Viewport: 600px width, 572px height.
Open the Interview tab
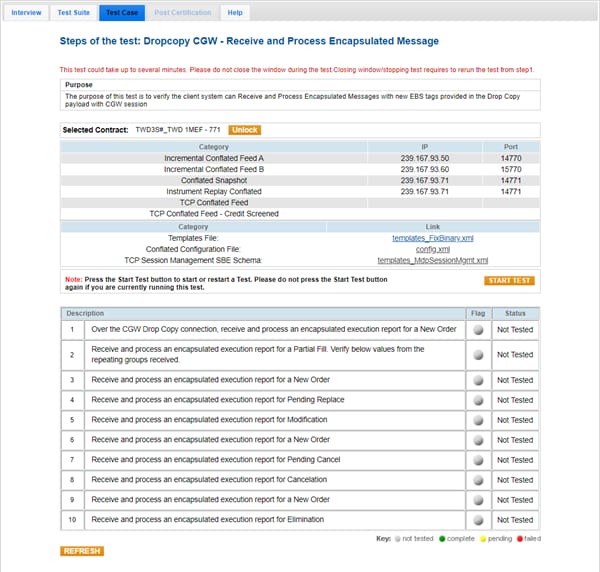26,13
